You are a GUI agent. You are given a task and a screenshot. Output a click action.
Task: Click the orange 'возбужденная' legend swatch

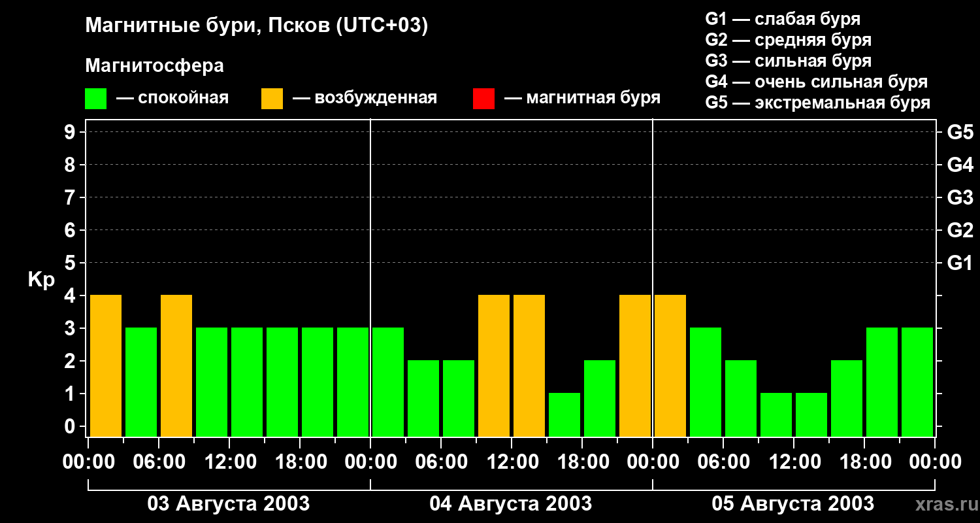click(272, 99)
